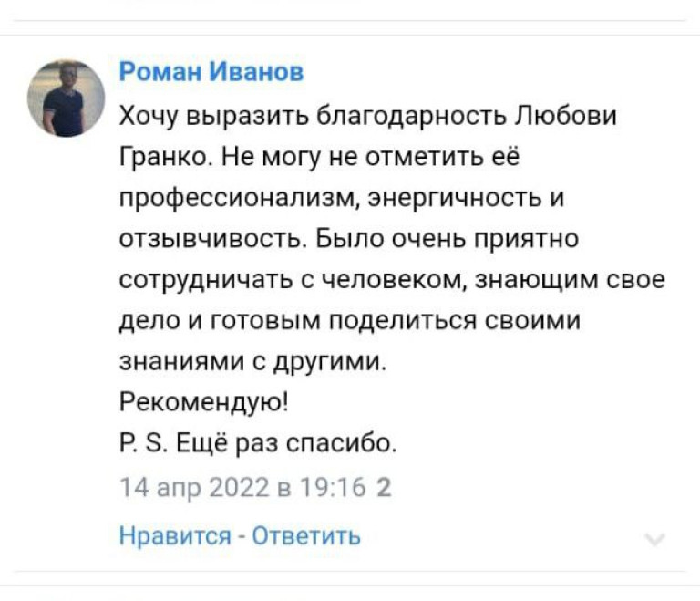Screen dimensions: 700x601
Task: Show who liked via the count 2
Action: 385,488
